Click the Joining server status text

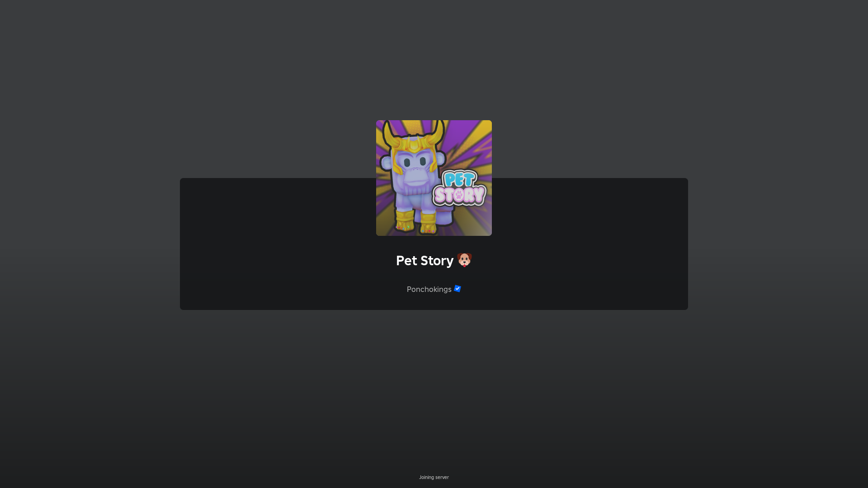coord(434,477)
